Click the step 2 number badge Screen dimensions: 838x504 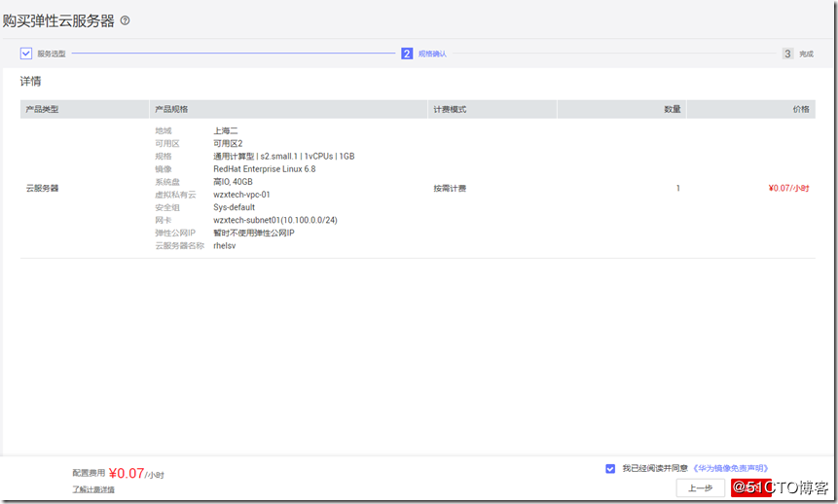407,54
